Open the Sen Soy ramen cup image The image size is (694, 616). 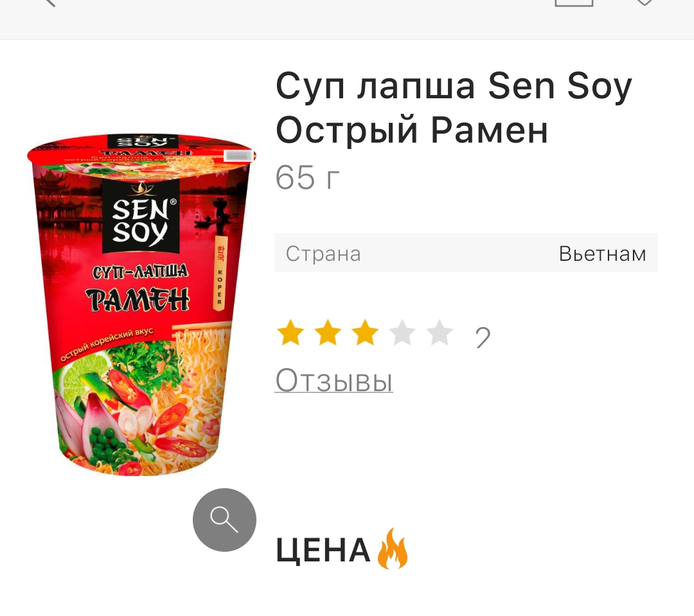(x=141, y=304)
